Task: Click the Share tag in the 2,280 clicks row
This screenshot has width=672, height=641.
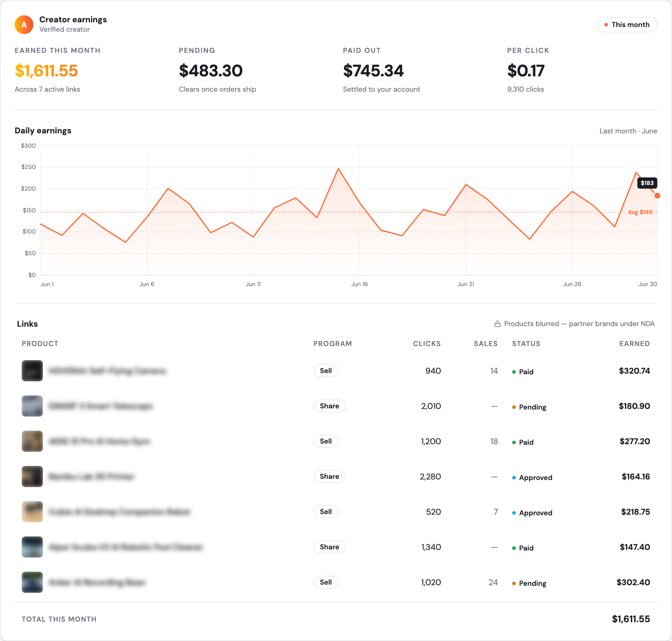Action: [330, 476]
